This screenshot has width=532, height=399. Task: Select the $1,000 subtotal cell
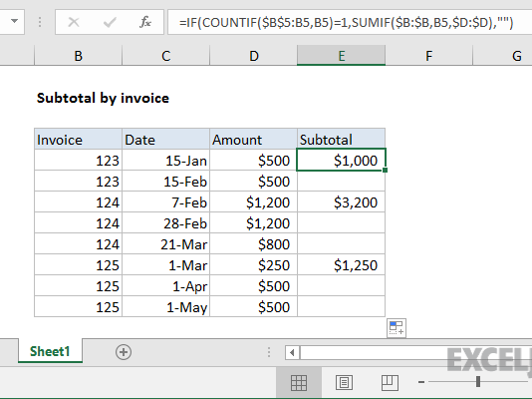341,160
